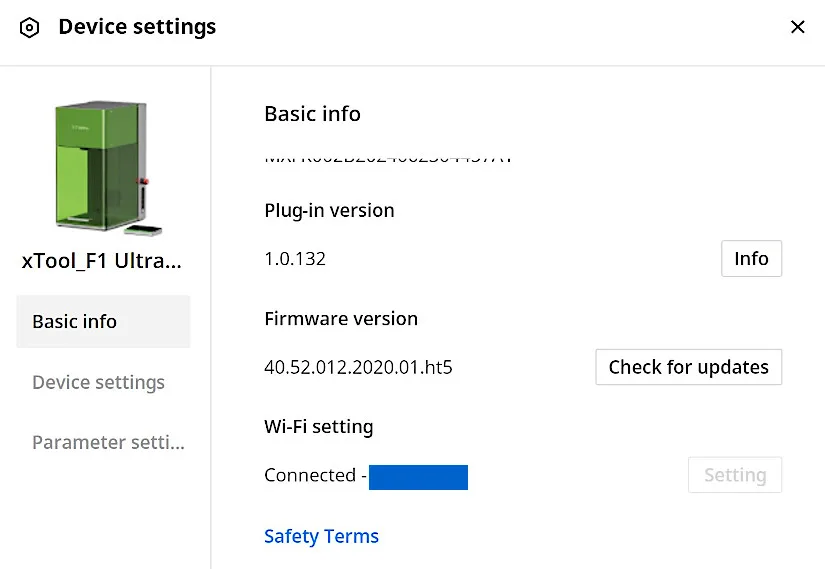This screenshot has width=825, height=569.
Task: Click the Device settings dialog title text
Action: (137, 27)
